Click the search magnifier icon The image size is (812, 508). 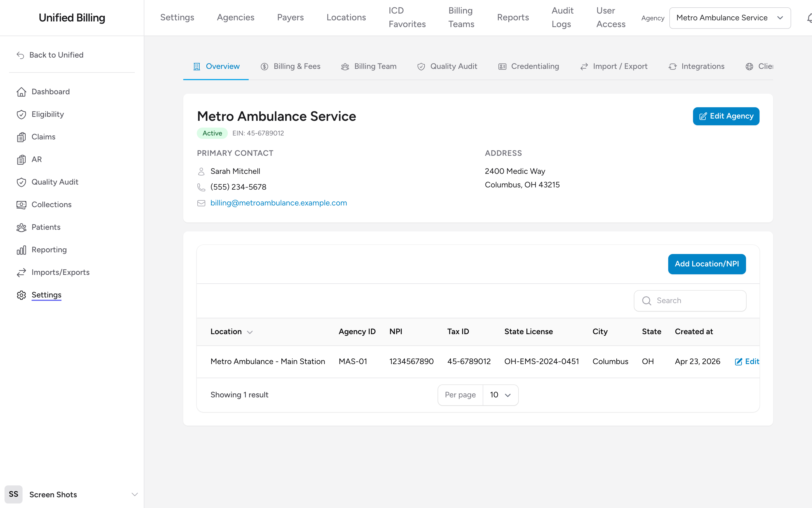pyautogui.click(x=646, y=301)
